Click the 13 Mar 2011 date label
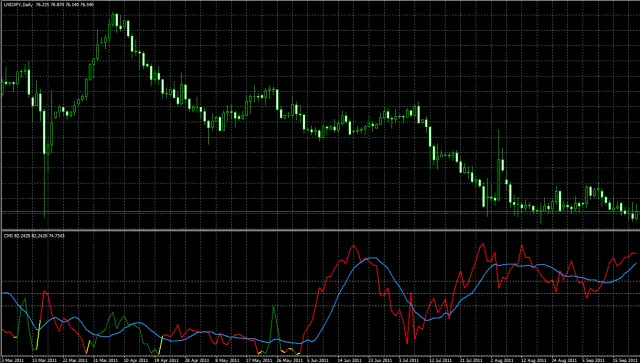640x363 pixels. point(44,360)
